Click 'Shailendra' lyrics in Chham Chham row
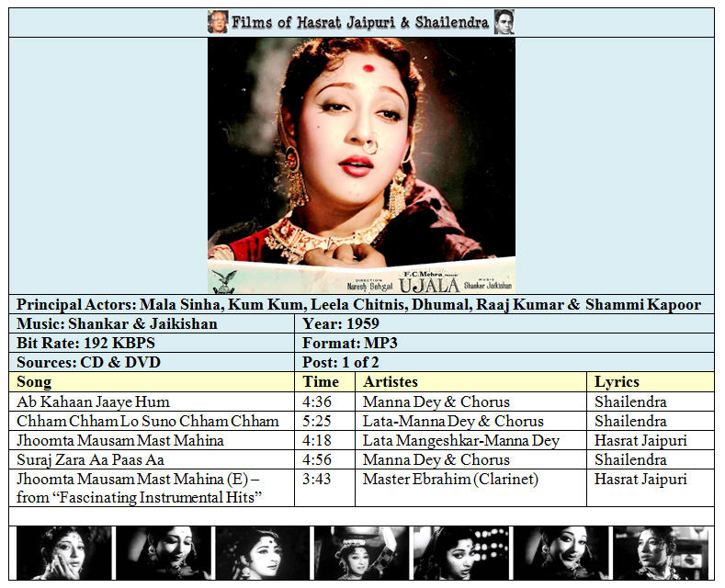725x588 pixels. (x=630, y=421)
